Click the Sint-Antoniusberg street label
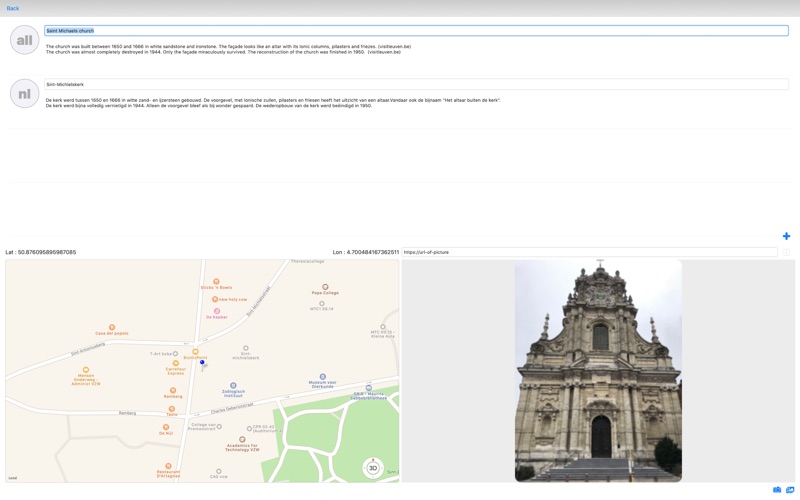The width and height of the screenshot is (800, 500). pos(88,349)
